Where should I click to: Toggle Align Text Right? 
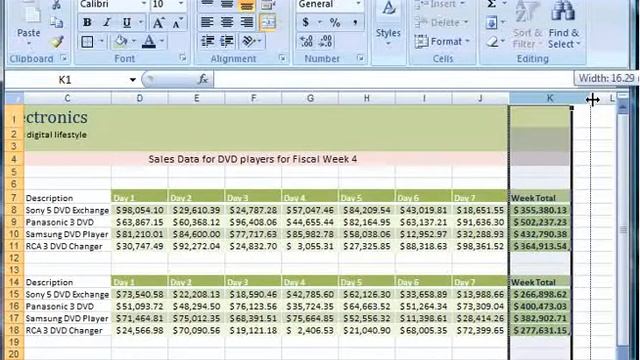(x=247, y=22)
